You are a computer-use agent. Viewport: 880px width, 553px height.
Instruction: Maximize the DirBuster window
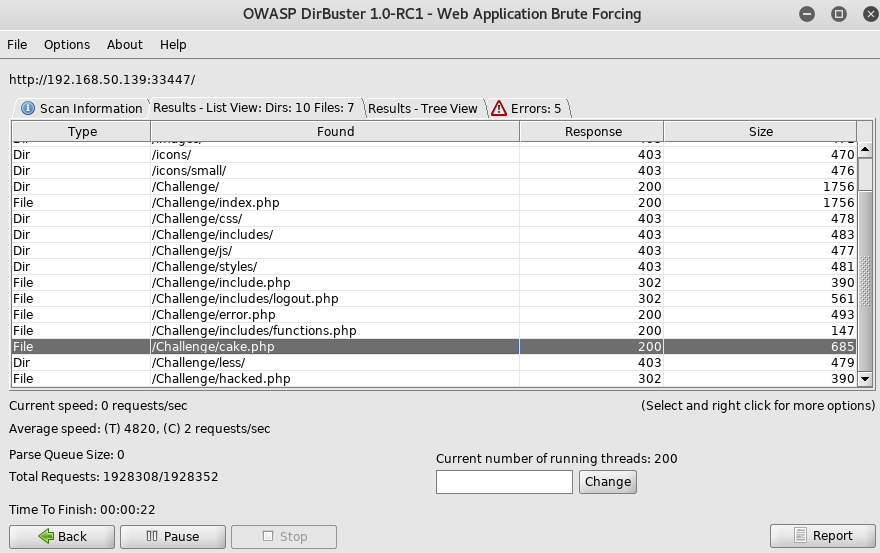click(x=838, y=14)
